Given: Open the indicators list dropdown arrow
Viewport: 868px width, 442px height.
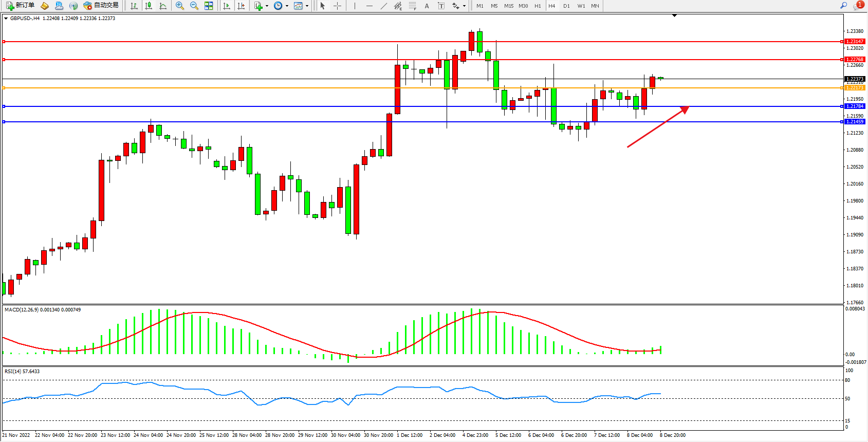Looking at the screenshot, I should [267, 6].
